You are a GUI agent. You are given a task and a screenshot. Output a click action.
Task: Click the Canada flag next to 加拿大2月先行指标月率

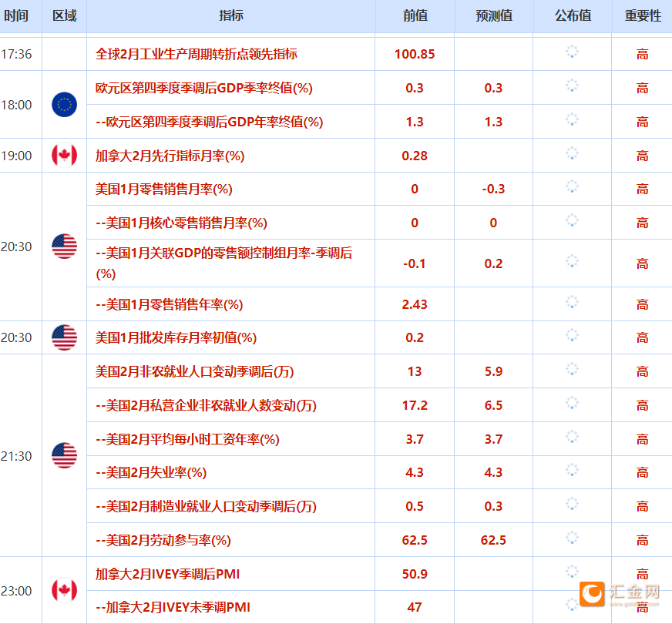click(x=64, y=156)
